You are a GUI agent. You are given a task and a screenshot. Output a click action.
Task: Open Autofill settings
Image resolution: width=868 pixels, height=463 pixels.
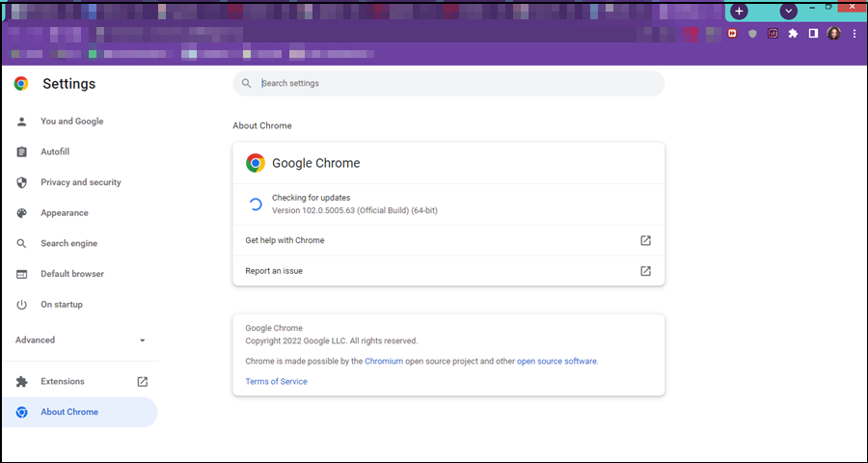[55, 151]
